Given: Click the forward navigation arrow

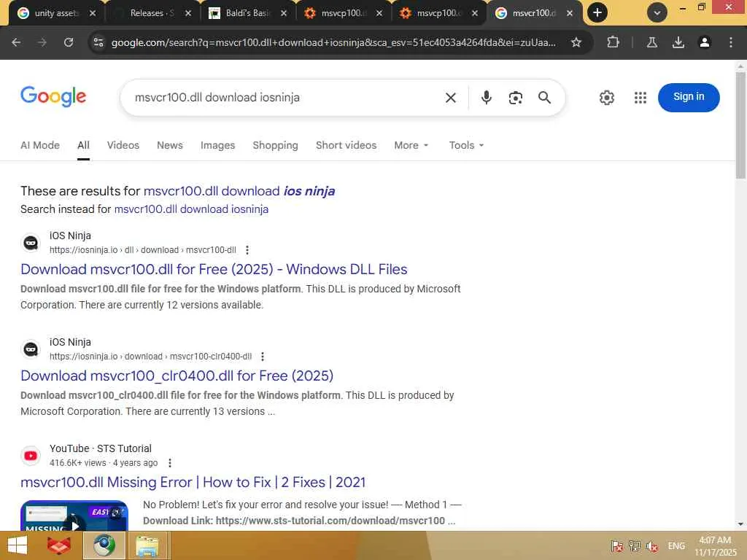Looking at the screenshot, I should point(42,42).
